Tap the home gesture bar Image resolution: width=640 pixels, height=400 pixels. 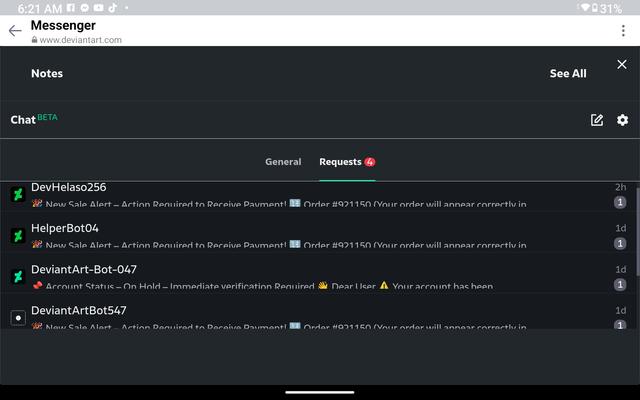pos(320,392)
